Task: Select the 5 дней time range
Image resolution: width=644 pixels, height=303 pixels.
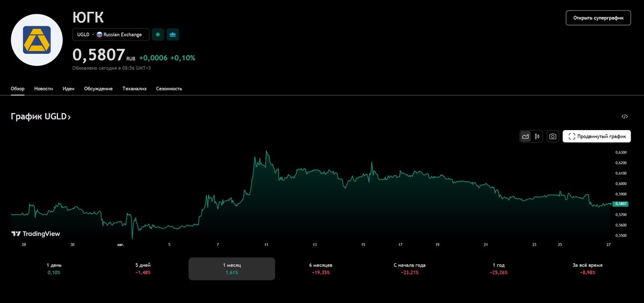Action: tap(143, 269)
